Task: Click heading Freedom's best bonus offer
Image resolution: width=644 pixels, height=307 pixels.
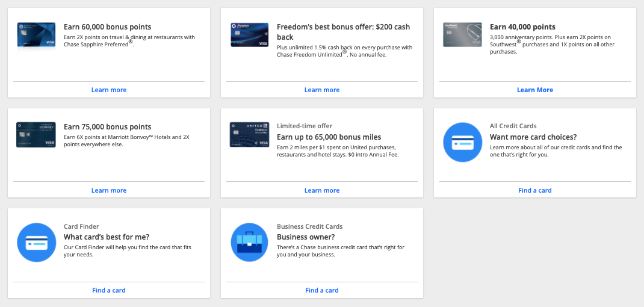Action: pyautogui.click(x=343, y=32)
